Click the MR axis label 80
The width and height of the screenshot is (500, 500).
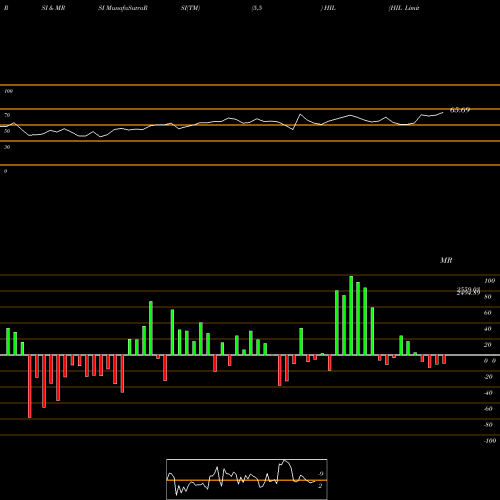click(488, 297)
